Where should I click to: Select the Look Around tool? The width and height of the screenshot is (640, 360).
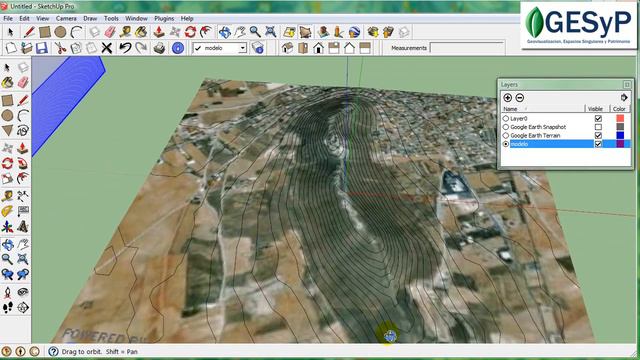pos(23,292)
